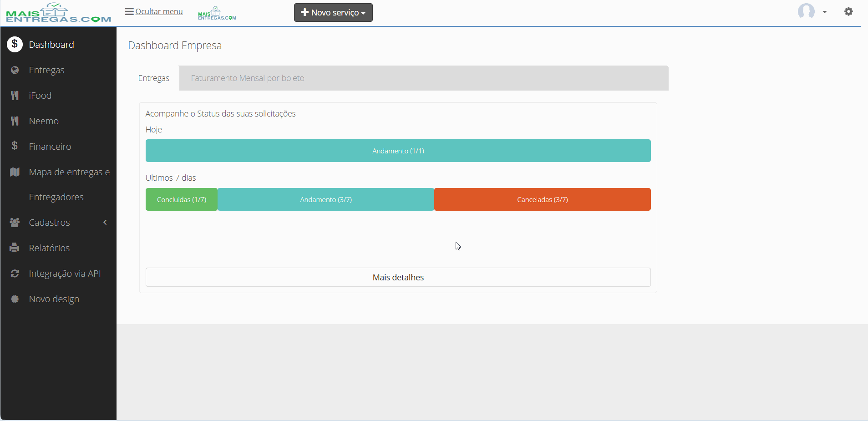Click the Andamento (3/7) teal bar
Image resolution: width=868 pixels, height=421 pixels.
point(326,199)
